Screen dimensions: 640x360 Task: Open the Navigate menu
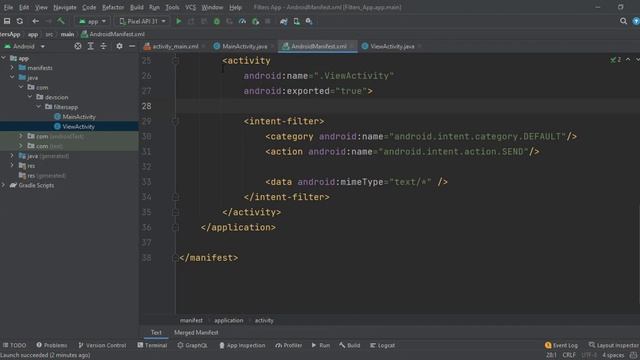pos(64,7)
